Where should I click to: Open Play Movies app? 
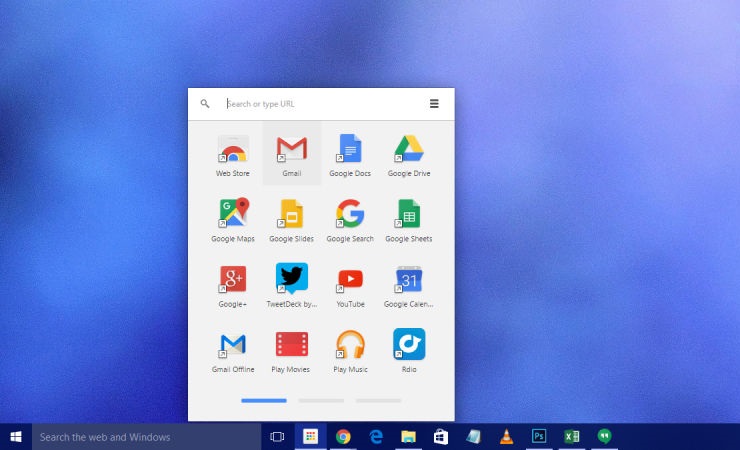click(x=292, y=351)
